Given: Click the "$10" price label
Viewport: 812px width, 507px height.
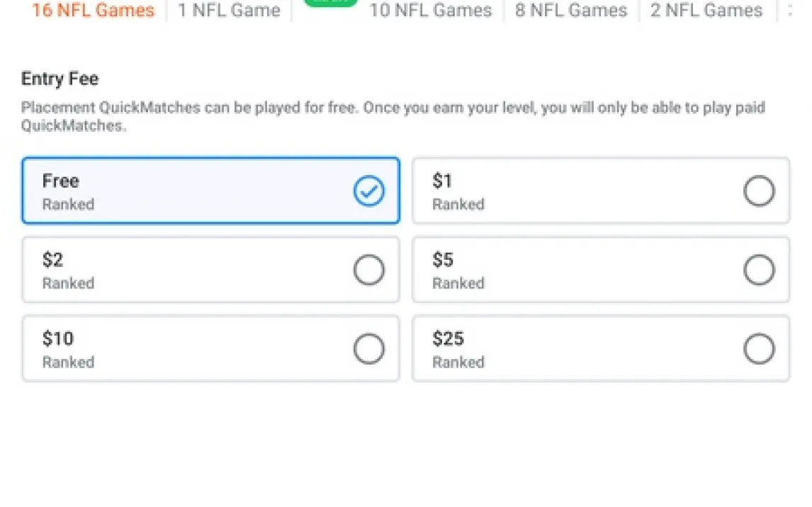Looking at the screenshot, I should [57, 339].
